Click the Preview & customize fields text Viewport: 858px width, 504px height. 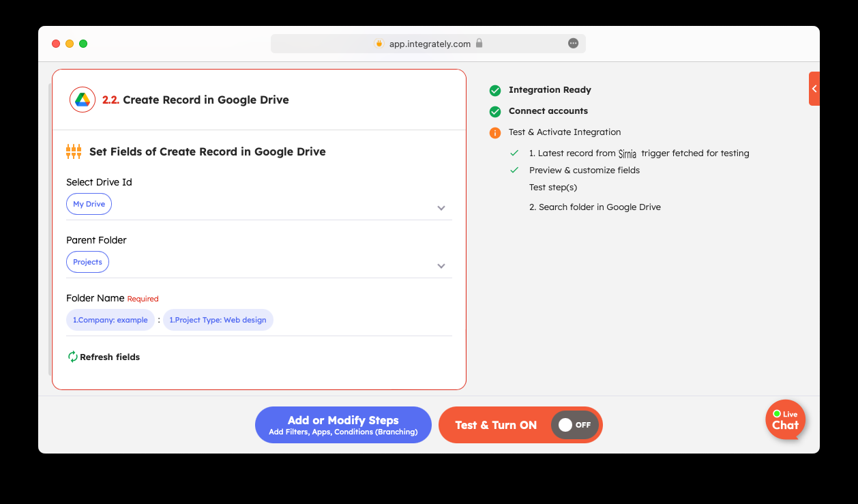click(x=585, y=171)
